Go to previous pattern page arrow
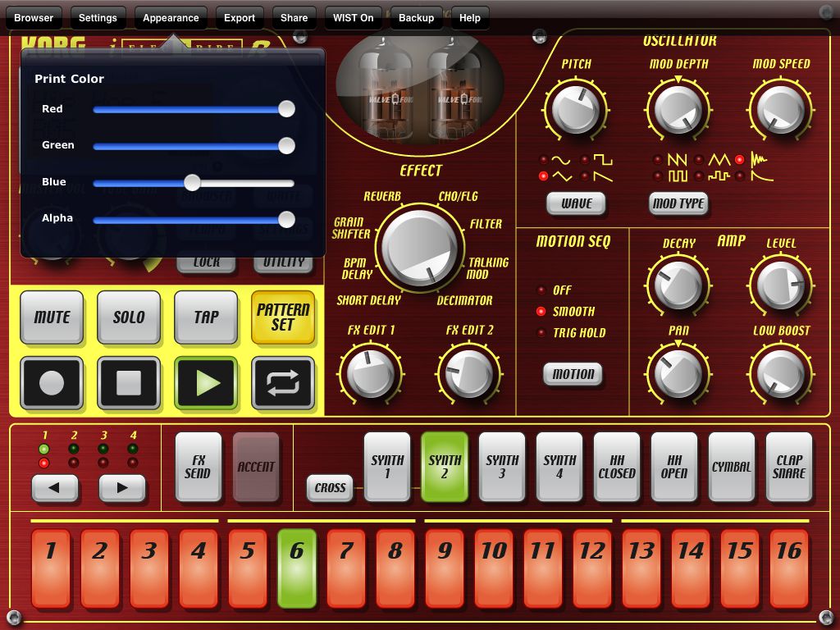This screenshot has width=840, height=630. 55,488
